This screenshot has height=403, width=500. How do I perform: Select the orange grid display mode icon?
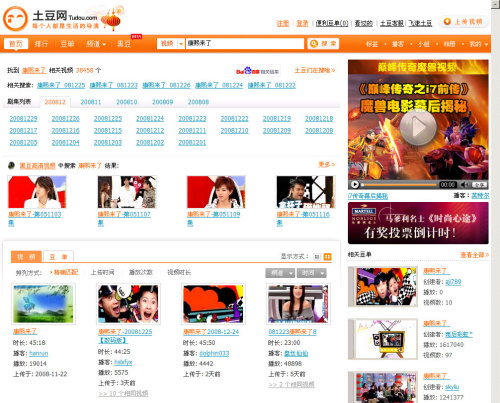click(x=328, y=257)
